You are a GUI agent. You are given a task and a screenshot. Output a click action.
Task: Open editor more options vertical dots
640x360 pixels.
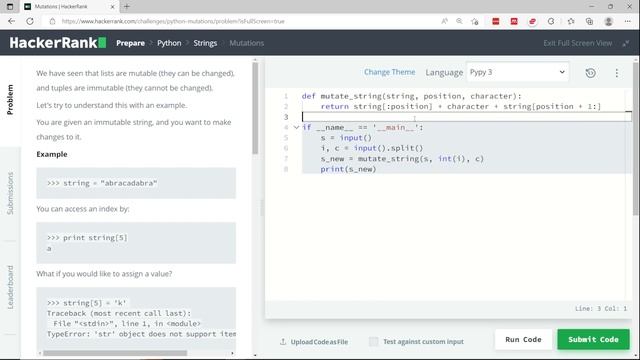pos(617,73)
